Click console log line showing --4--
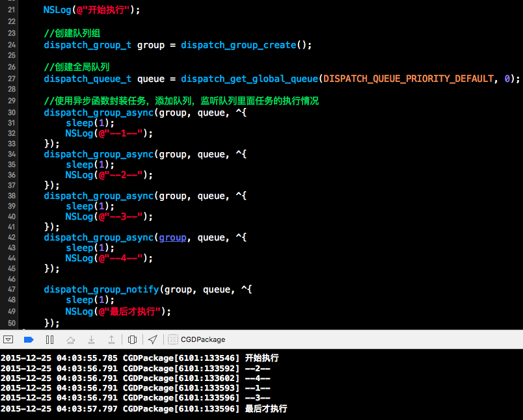The width and height of the screenshot is (523, 420). coord(135,378)
